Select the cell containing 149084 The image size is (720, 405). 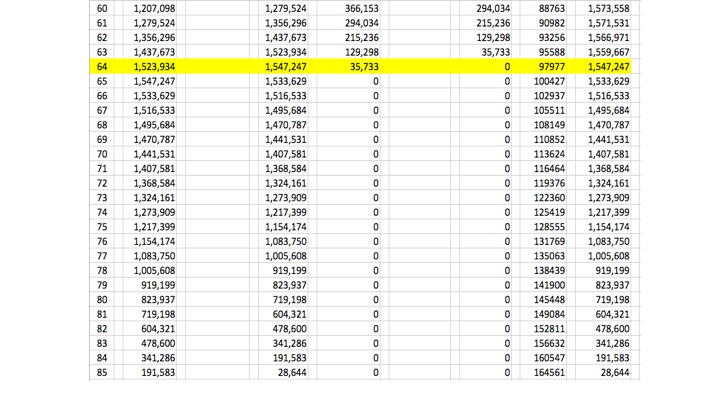[544, 314]
